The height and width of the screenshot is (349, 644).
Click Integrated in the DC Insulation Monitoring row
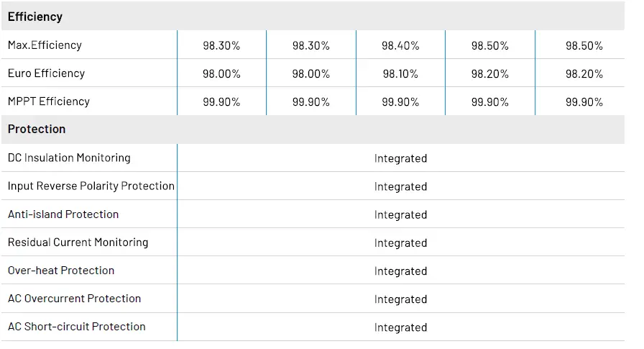tap(400, 158)
